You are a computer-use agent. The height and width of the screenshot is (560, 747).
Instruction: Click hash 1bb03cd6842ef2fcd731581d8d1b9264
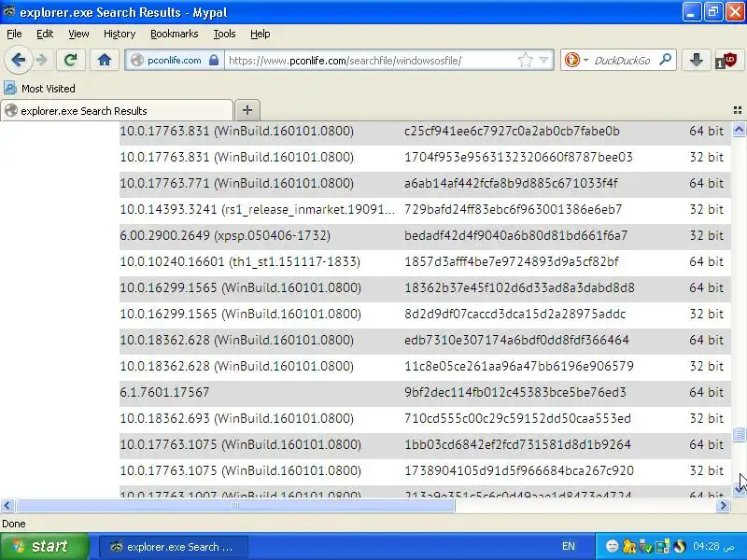pyautogui.click(x=517, y=445)
